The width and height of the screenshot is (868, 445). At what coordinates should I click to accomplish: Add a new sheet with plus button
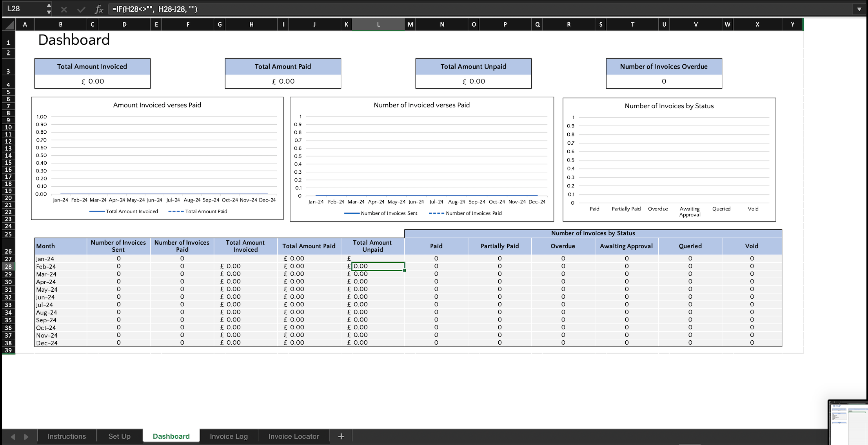point(341,436)
